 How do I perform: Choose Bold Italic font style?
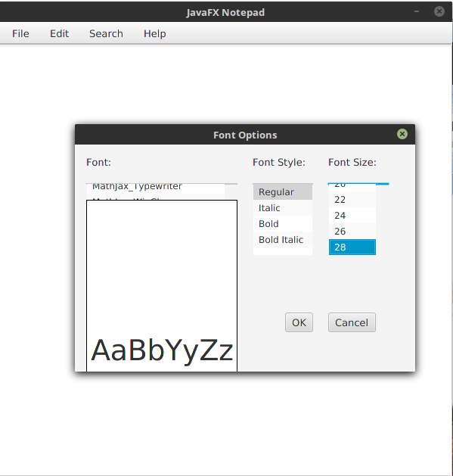(x=283, y=240)
